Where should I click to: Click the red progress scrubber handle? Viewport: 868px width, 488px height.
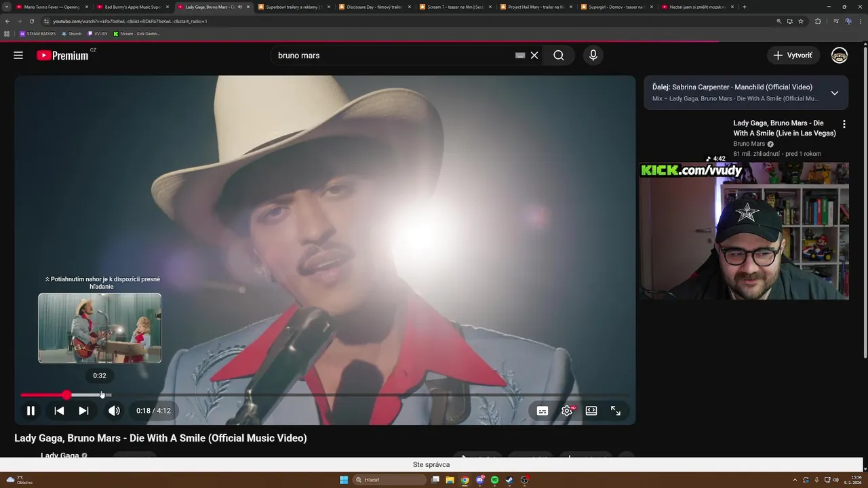tap(66, 395)
